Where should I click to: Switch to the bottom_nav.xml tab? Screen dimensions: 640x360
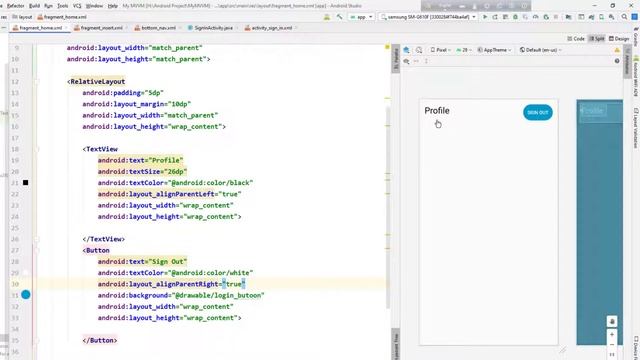[x=158, y=28]
